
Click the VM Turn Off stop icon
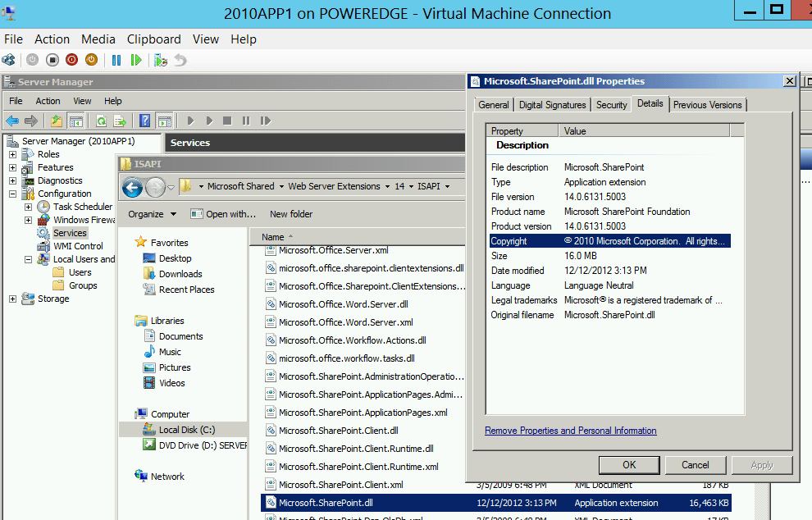point(52,60)
